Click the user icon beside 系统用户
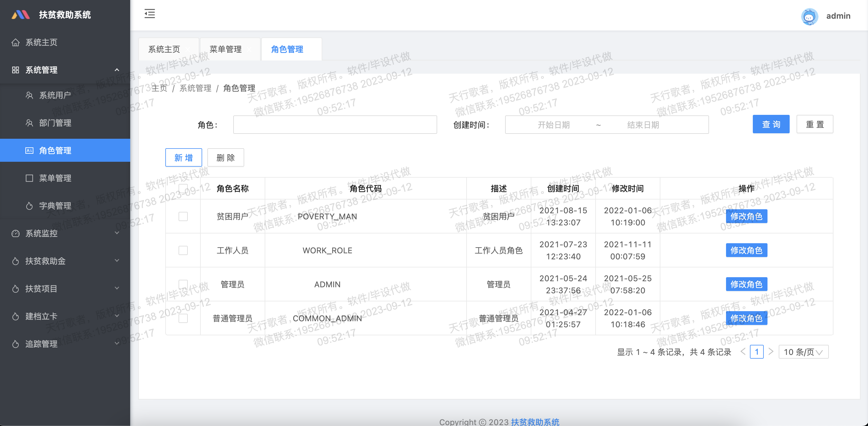This screenshot has width=868, height=426. (x=29, y=95)
